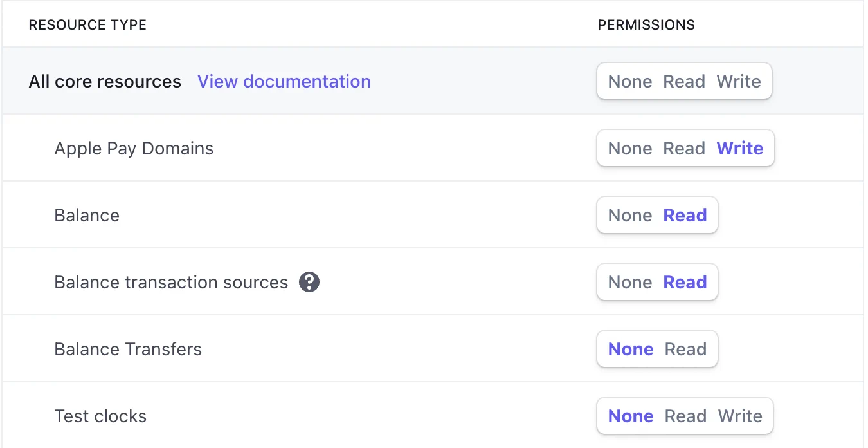Viewport: 868px width, 448px height.
Task: Click the Permissions column header
Action: pyautogui.click(x=646, y=25)
